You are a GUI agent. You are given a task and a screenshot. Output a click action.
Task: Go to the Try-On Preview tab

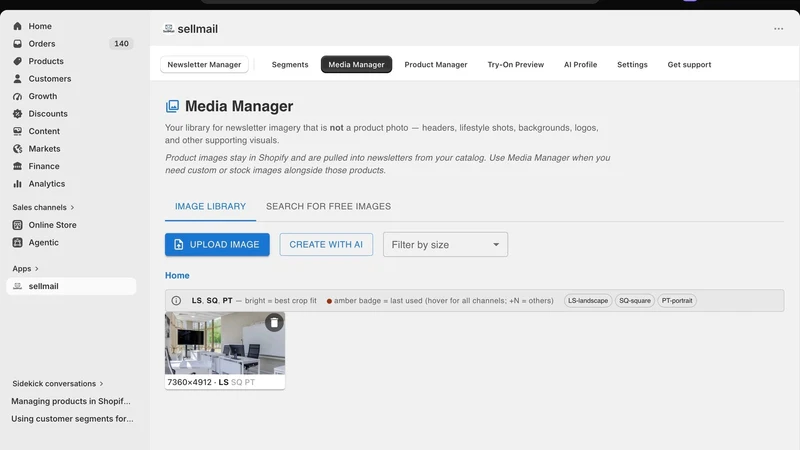coord(515,64)
